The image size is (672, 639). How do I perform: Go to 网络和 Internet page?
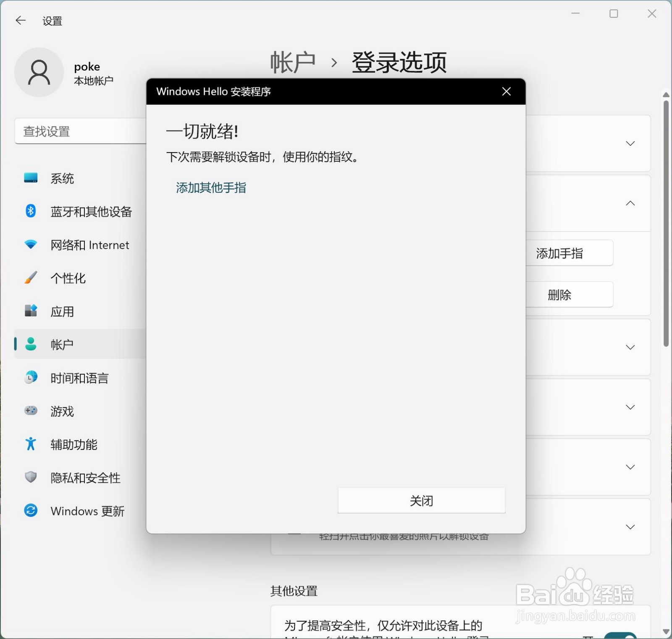(90, 245)
